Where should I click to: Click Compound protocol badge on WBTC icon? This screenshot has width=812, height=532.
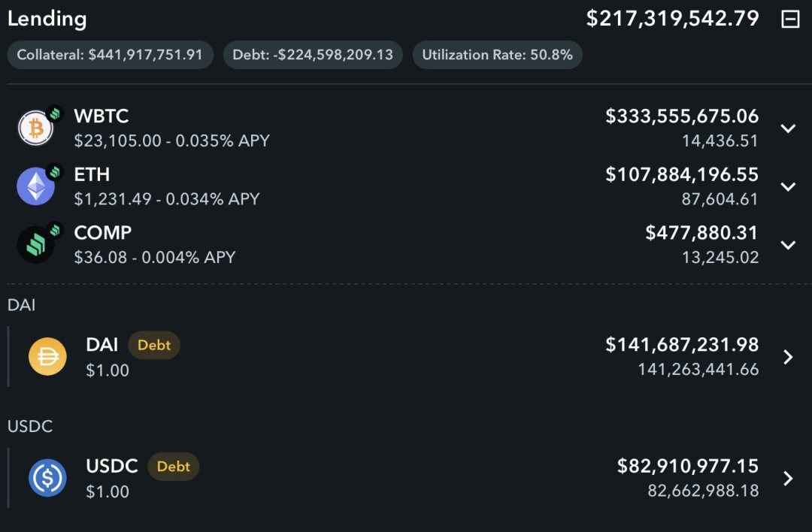[54, 113]
